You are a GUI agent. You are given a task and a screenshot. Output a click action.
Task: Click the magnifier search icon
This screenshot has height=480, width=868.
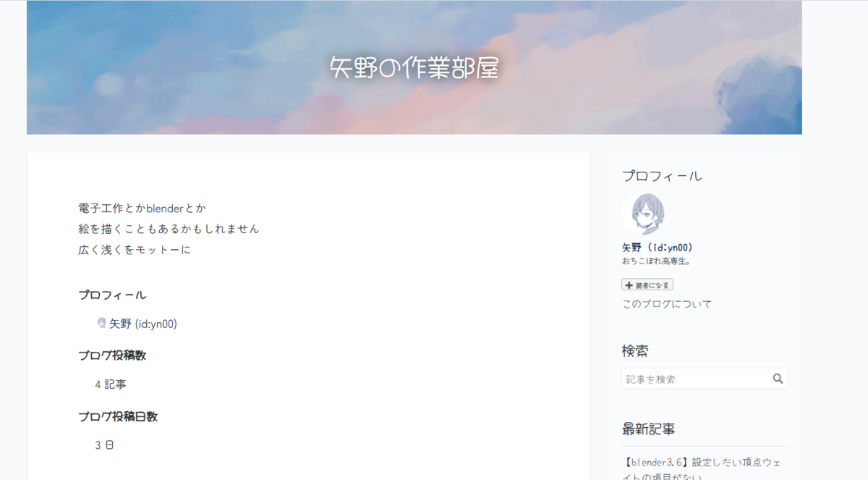pos(778,379)
